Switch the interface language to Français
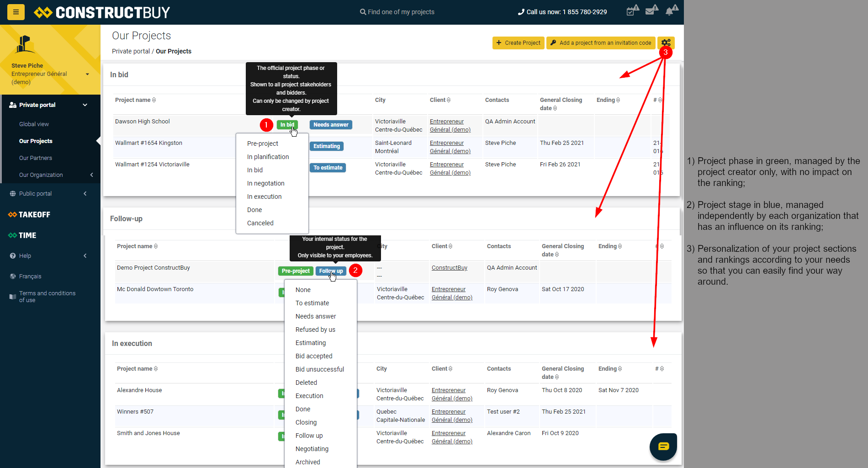 pyautogui.click(x=31, y=276)
